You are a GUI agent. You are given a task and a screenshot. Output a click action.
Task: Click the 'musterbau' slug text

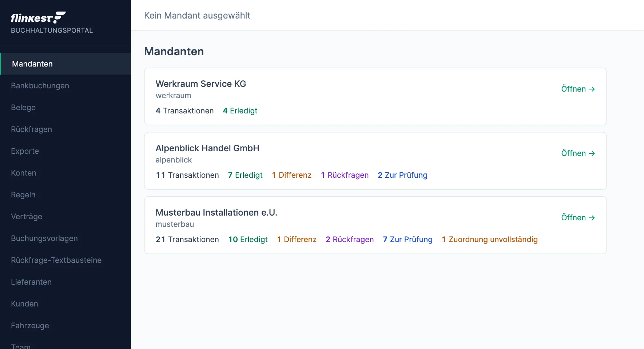pyautogui.click(x=175, y=224)
